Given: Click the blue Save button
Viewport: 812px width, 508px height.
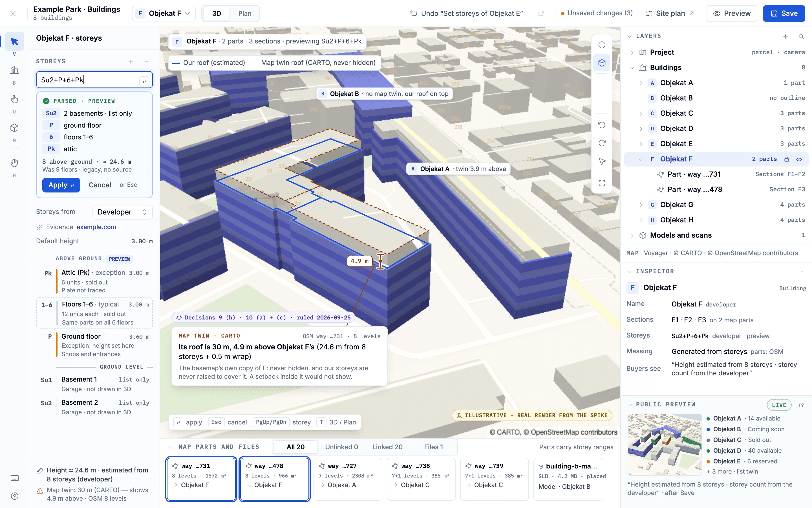Looking at the screenshot, I should click(784, 14).
